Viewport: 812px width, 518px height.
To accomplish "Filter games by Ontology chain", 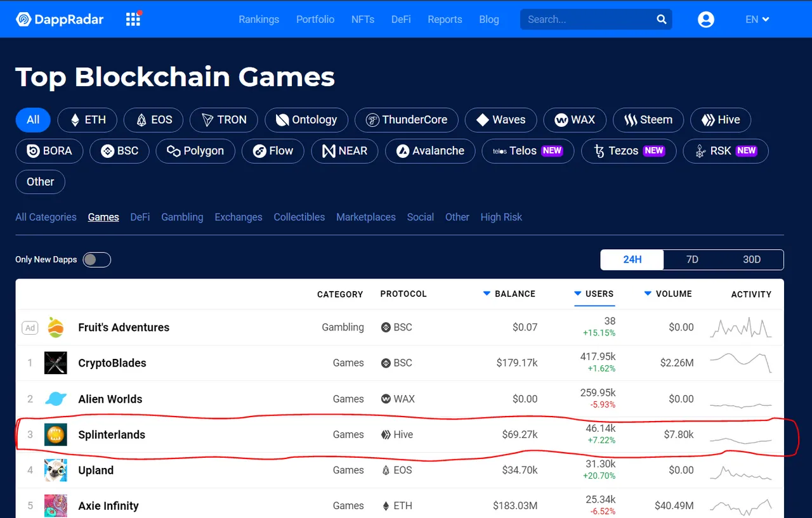I will coord(306,120).
